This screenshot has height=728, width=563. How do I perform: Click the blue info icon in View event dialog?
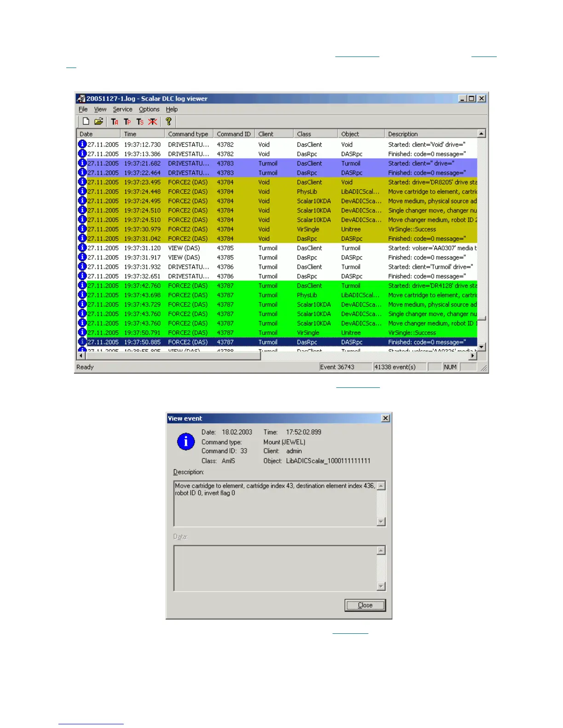click(x=186, y=442)
